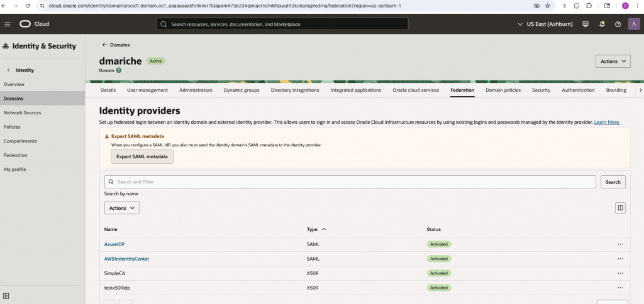
Task: Expand the Actions dropdown above the table
Action: tap(121, 208)
